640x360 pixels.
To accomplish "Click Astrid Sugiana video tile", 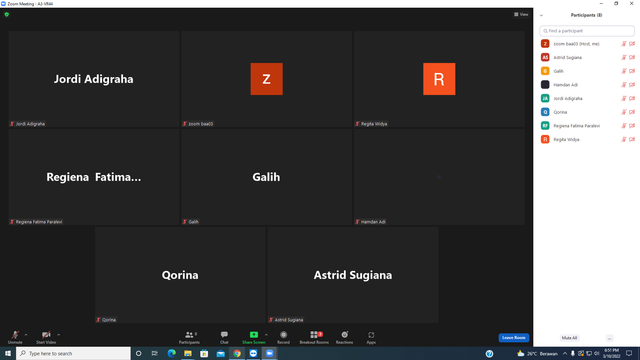I will click(353, 275).
